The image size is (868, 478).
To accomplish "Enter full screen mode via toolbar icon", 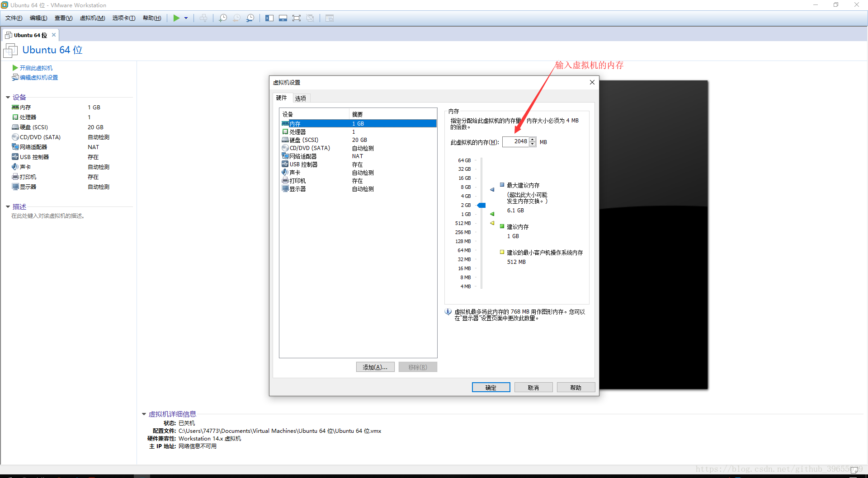I will click(297, 18).
